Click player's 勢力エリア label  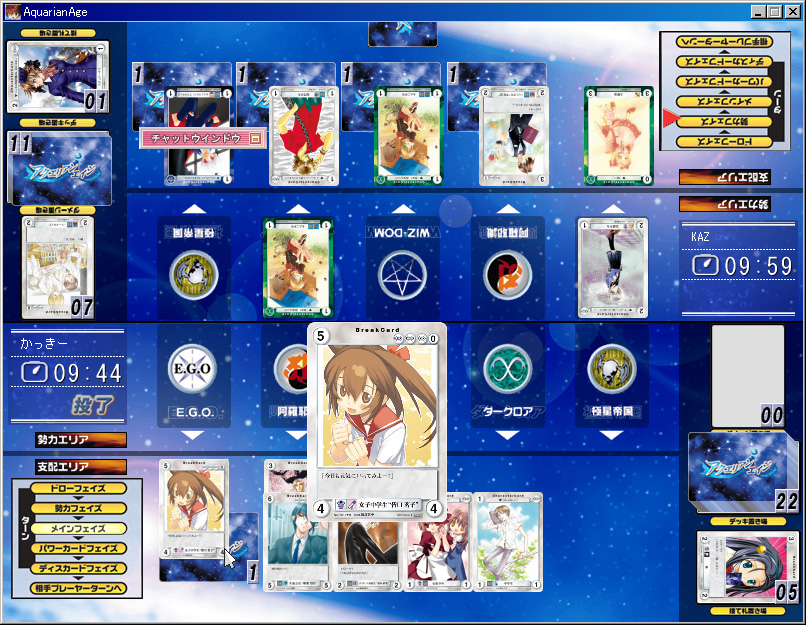click(81, 439)
